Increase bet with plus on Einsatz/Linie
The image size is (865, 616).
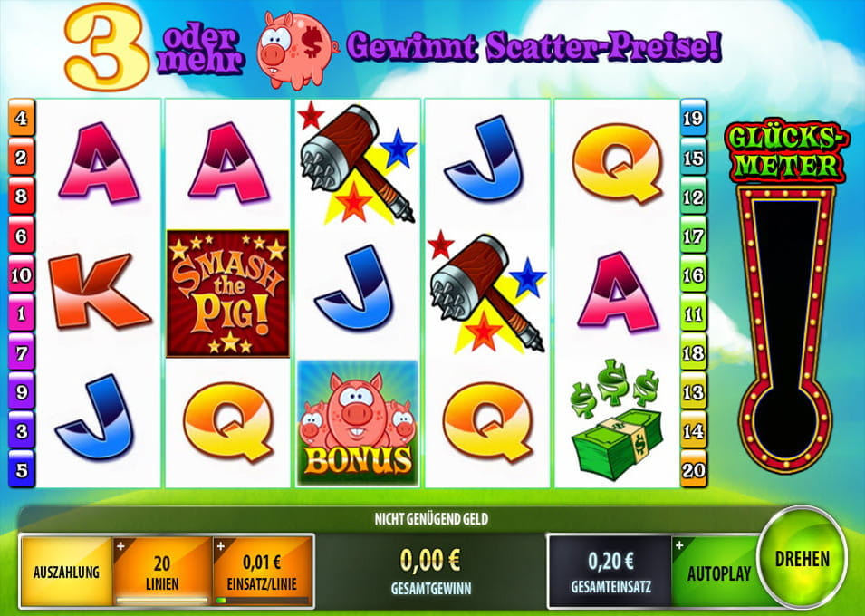[221, 546]
